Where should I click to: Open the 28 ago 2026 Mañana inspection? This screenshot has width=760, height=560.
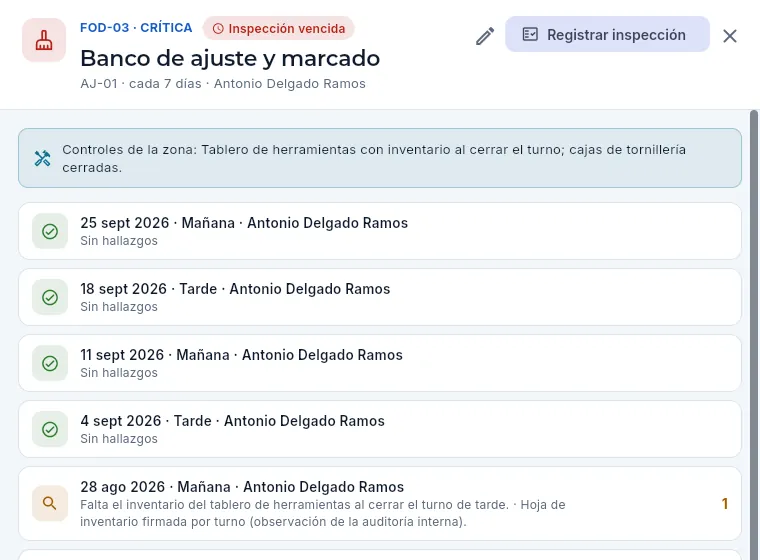[x=380, y=504]
